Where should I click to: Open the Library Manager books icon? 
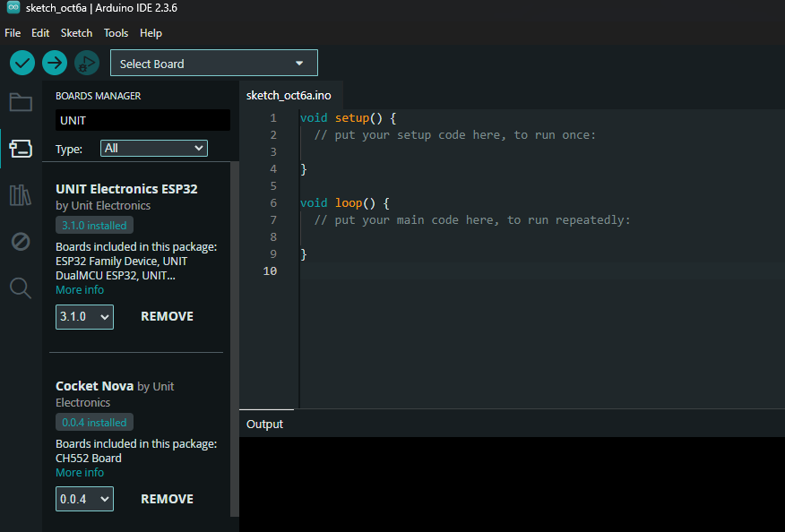click(x=21, y=194)
